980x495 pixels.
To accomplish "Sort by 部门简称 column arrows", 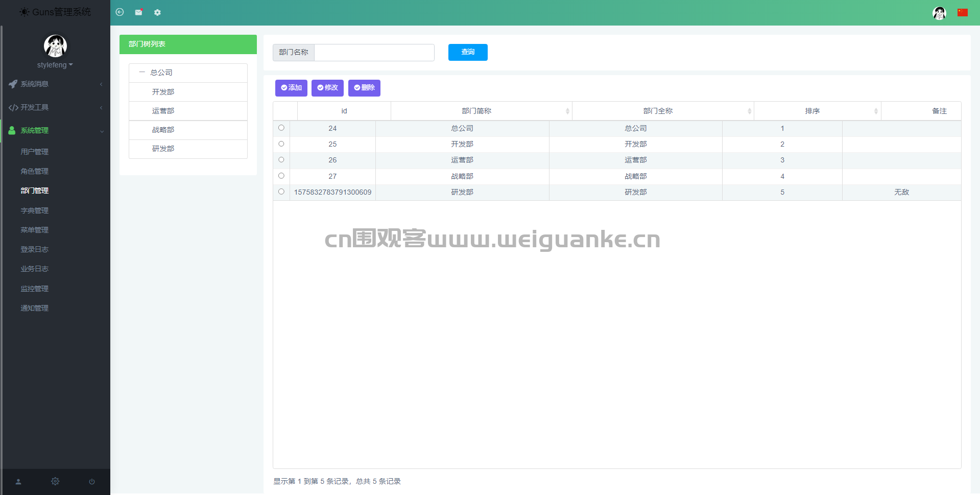I will tap(567, 111).
